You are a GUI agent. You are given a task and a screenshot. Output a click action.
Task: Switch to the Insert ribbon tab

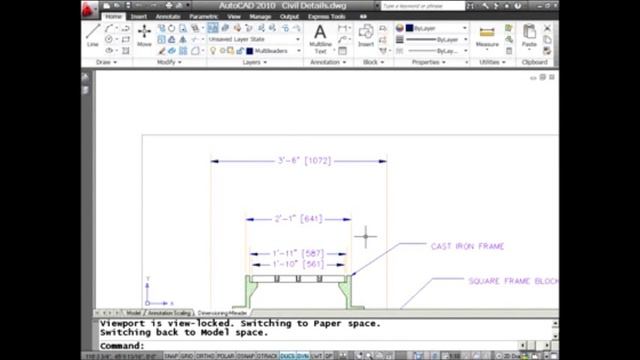[139, 16]
